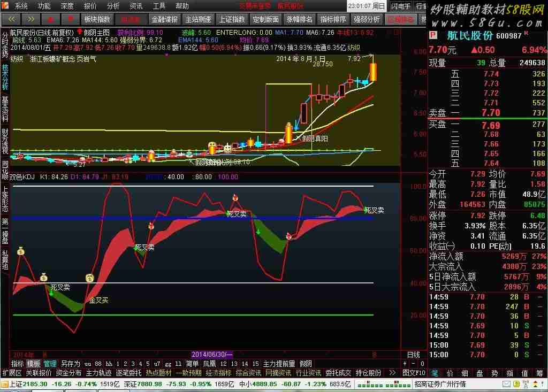The width and height of the screenshot is (548, 392).
Task: Select the 技术分析 sidebar tab
Action: pyautogui.click(x=5, y=77)
